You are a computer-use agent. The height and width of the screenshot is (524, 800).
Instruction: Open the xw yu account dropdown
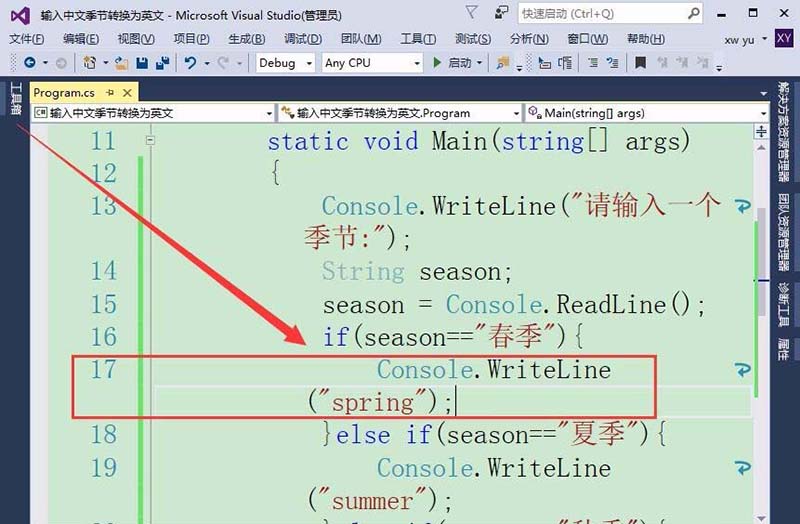[764, 39]
